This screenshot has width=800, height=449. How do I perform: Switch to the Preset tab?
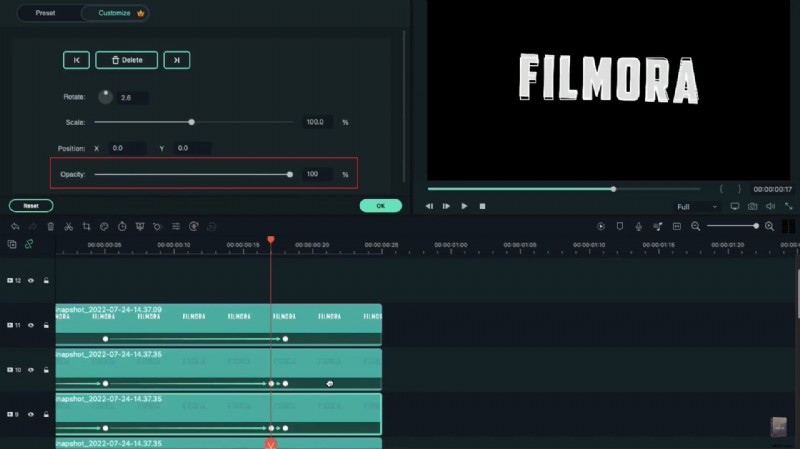[x=46, y=14]
